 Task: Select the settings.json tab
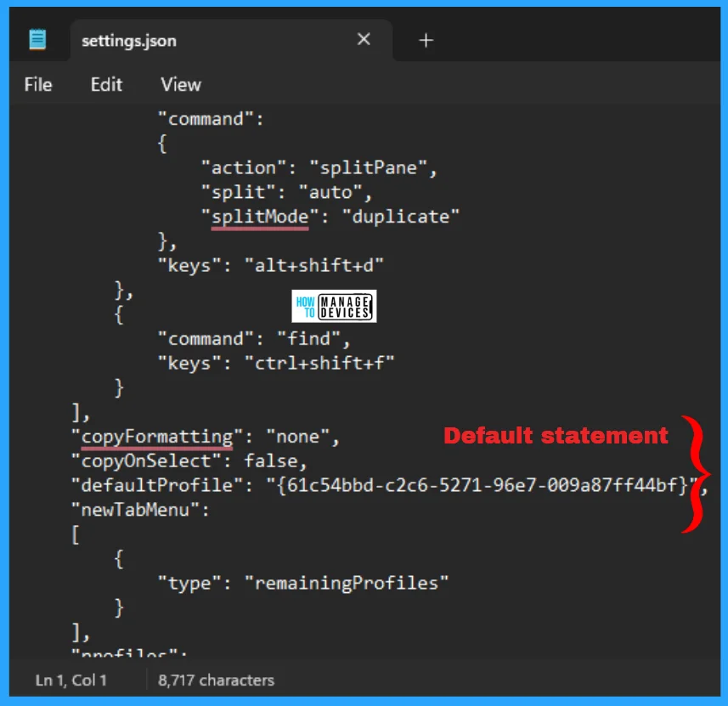point(231,41)
